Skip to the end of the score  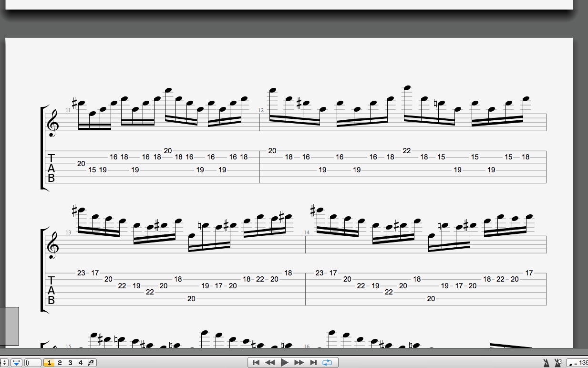(x=313, y=362)
